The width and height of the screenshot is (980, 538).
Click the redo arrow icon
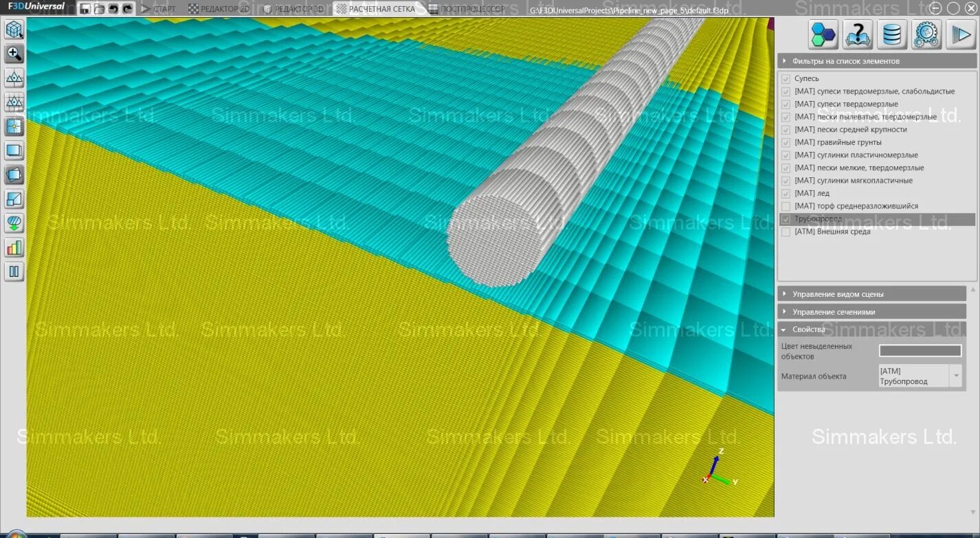coord(127,9)
